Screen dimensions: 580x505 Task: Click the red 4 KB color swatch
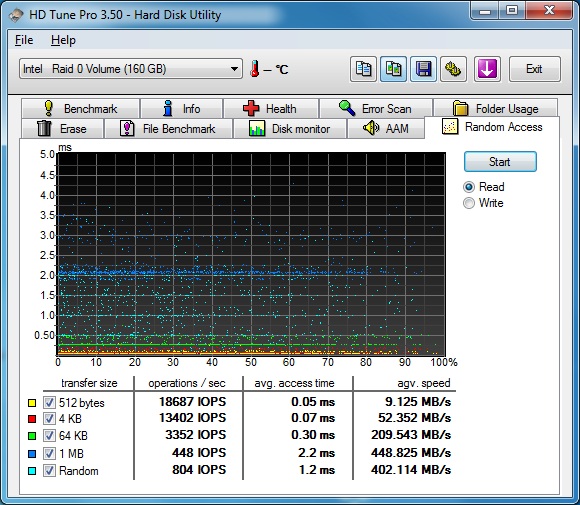pyautogui.click(x=32, y=419)
